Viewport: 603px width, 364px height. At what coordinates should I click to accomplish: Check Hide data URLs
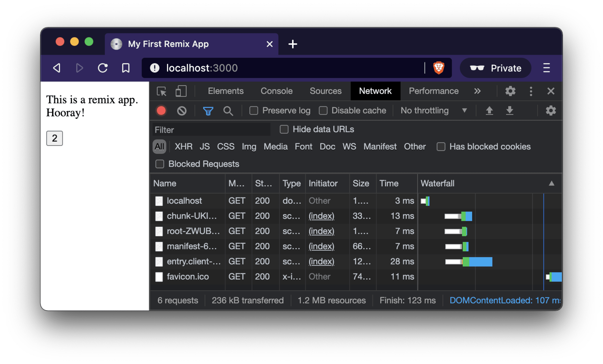click(284, 129)
